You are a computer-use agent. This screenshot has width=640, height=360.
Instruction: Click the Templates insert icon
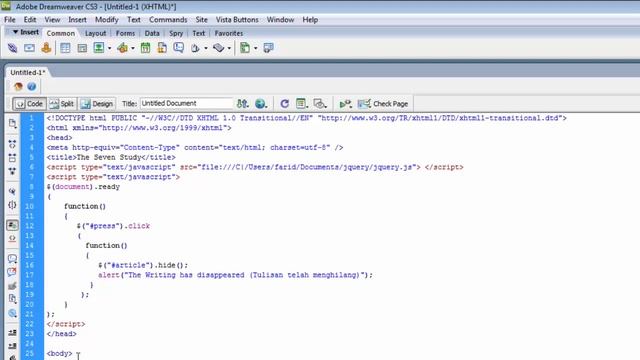coord(244,48)
